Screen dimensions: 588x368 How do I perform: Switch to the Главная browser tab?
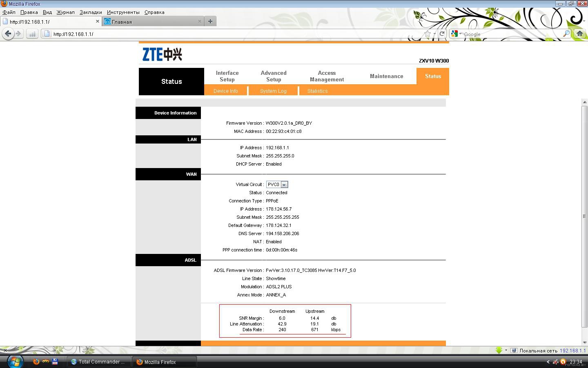[151, 22]
